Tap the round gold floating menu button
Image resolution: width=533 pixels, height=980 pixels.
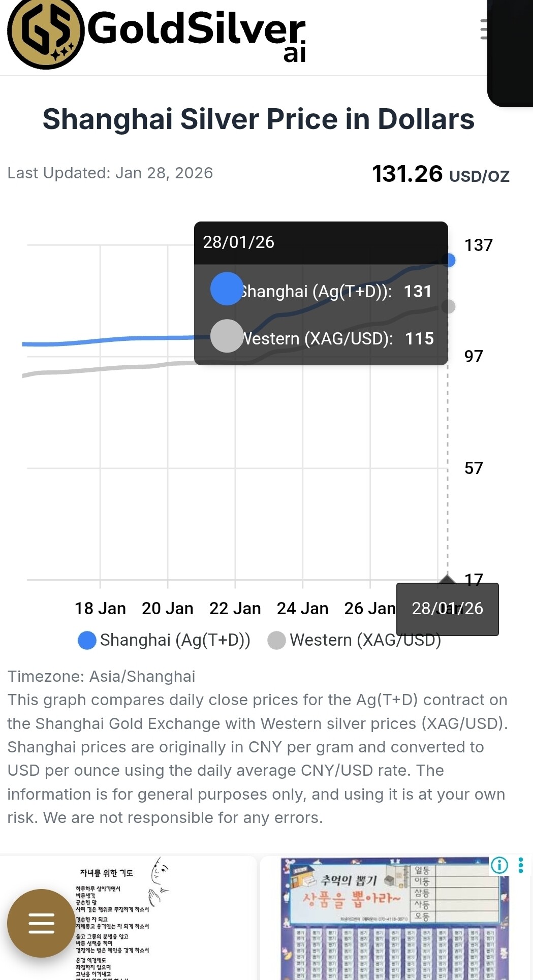click(41, 923)
